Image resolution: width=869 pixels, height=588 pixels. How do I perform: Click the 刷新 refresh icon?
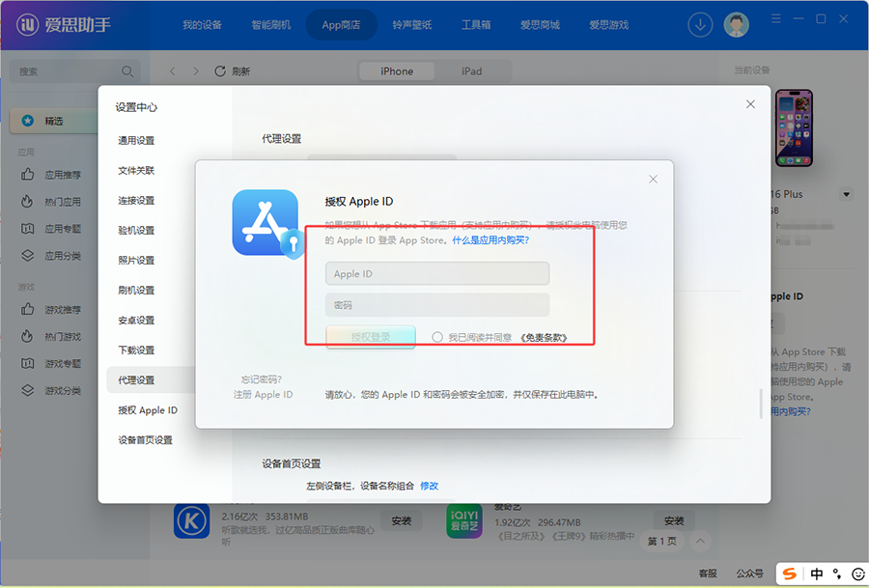(220, 71)
